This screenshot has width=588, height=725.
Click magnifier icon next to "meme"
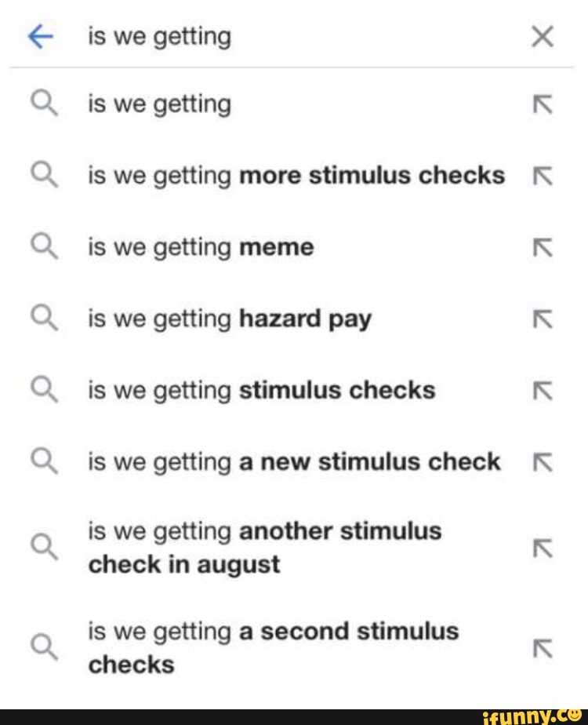click(x=44, y=249)
